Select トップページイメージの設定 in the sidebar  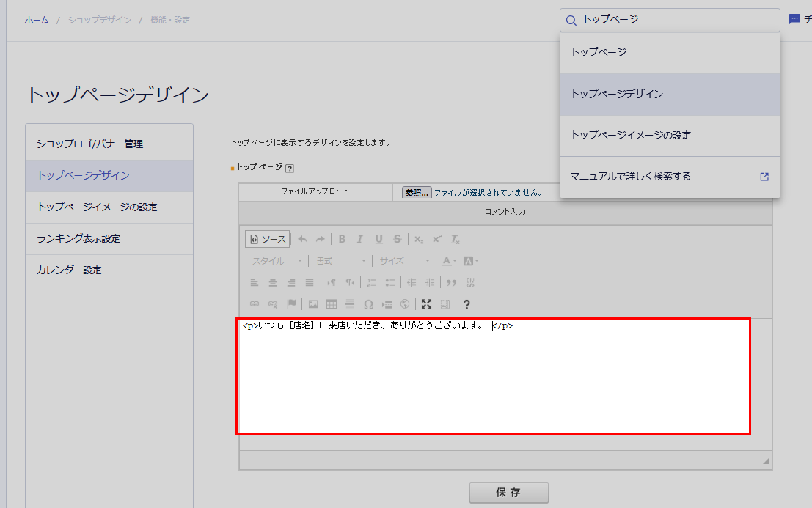(x=109, y=207)
